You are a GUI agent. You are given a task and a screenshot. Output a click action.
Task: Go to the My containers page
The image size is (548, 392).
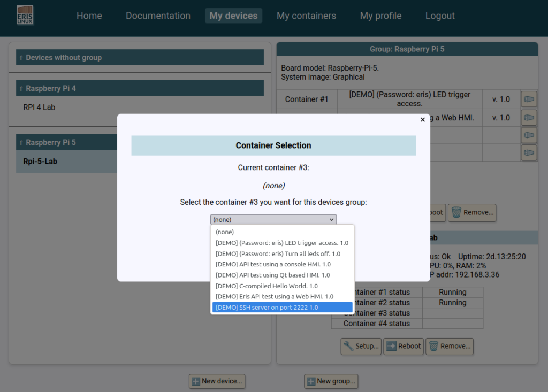(306, 16)
